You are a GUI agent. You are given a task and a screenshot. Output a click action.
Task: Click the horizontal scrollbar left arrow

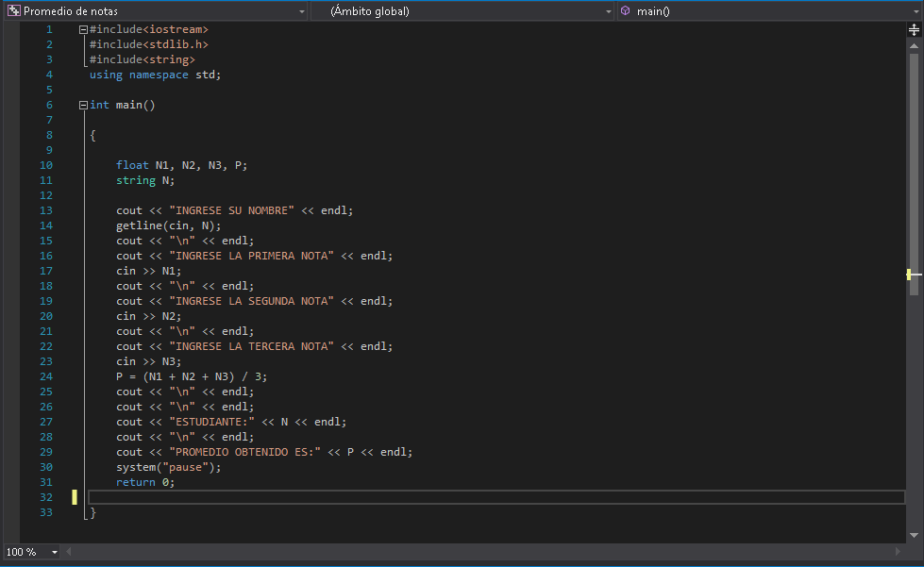coord(68,552)
